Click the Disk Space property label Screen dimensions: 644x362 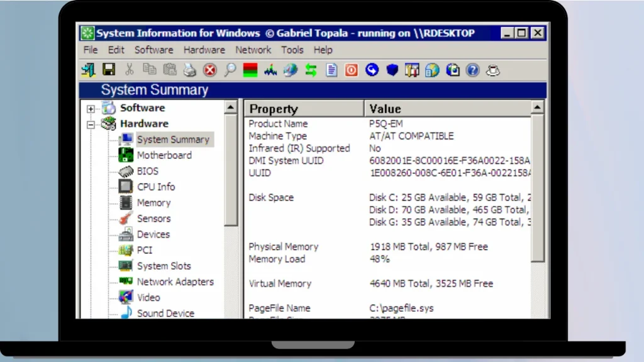(x=271, y=197)
